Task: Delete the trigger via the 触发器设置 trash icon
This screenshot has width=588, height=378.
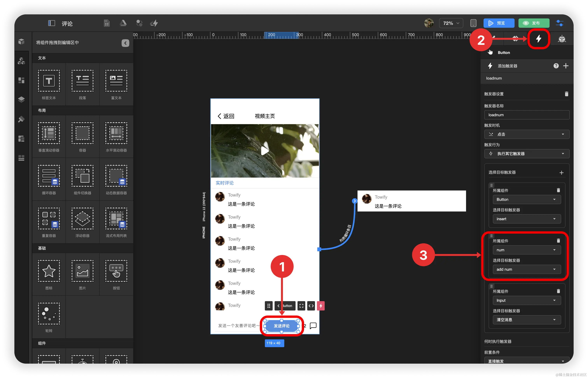Action: point(566,94)
